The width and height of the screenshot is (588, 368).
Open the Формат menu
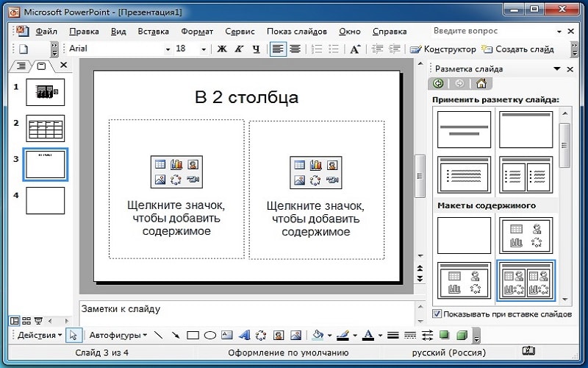pos(197,32)
